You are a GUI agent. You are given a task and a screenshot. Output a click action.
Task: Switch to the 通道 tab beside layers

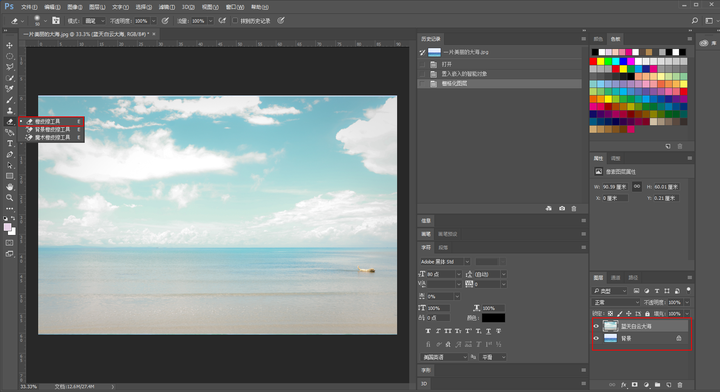pyautogui.click(x=615, y=278)
